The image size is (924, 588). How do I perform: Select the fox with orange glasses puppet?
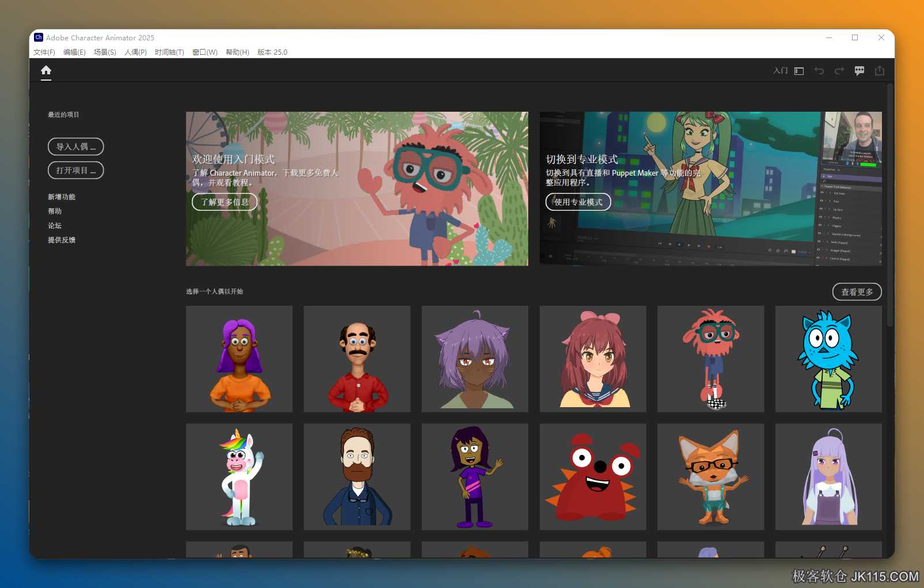[711, 477]
